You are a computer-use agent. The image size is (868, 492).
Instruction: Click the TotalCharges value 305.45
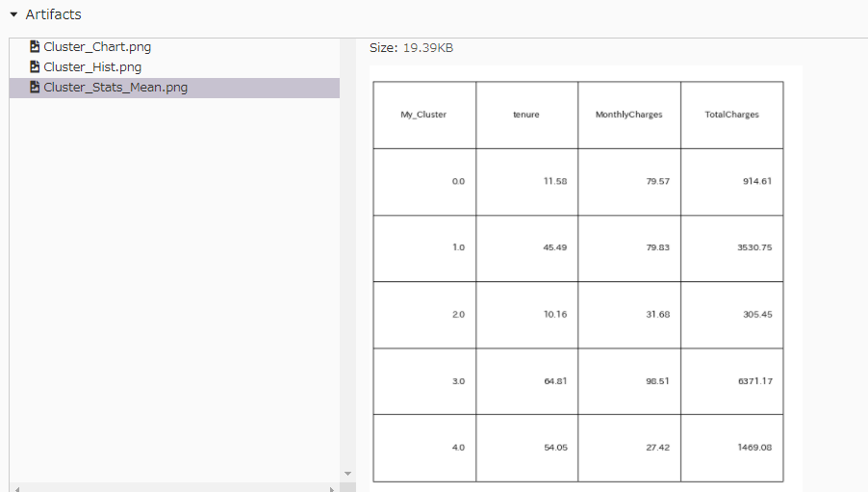(x=757, y=314)
